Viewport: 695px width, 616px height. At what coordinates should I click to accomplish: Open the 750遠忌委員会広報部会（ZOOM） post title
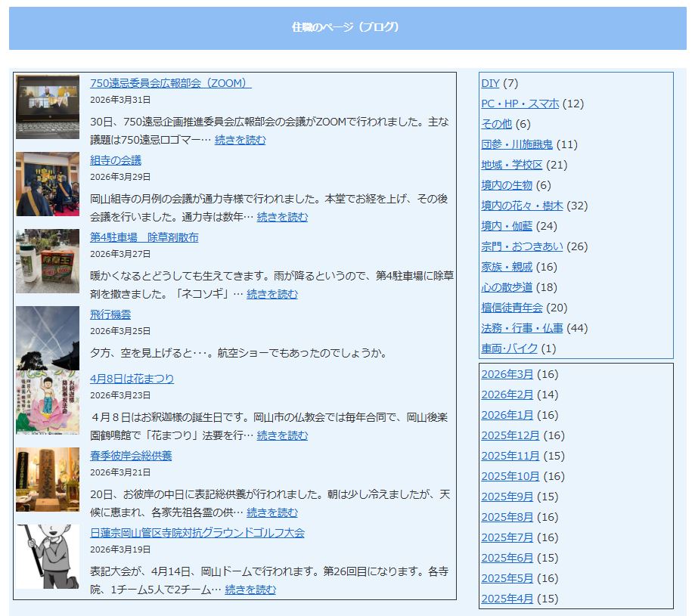point(170,83)
